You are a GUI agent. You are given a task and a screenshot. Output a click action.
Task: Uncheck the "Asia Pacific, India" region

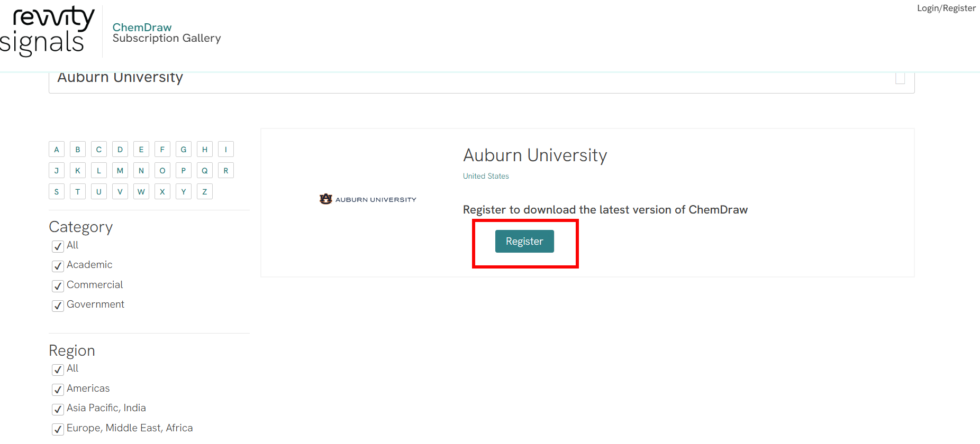click(58, 409)
